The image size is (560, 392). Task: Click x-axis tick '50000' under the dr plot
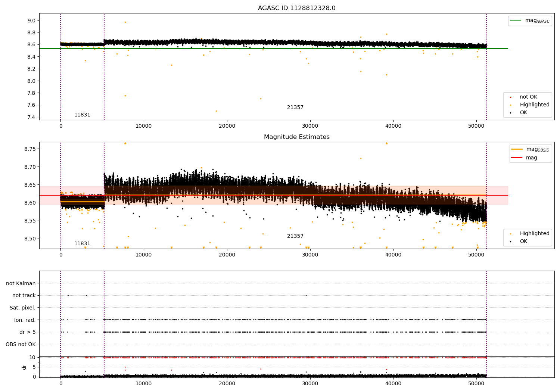tap(476, 384)
